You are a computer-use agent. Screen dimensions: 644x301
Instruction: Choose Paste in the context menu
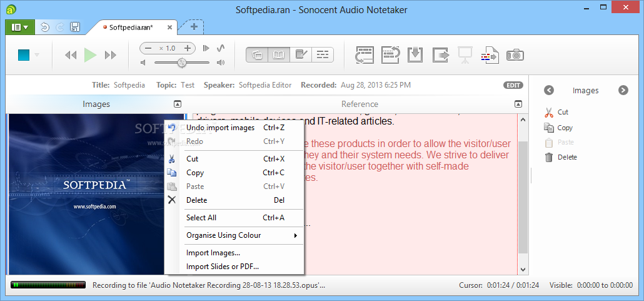click(234, 186)
